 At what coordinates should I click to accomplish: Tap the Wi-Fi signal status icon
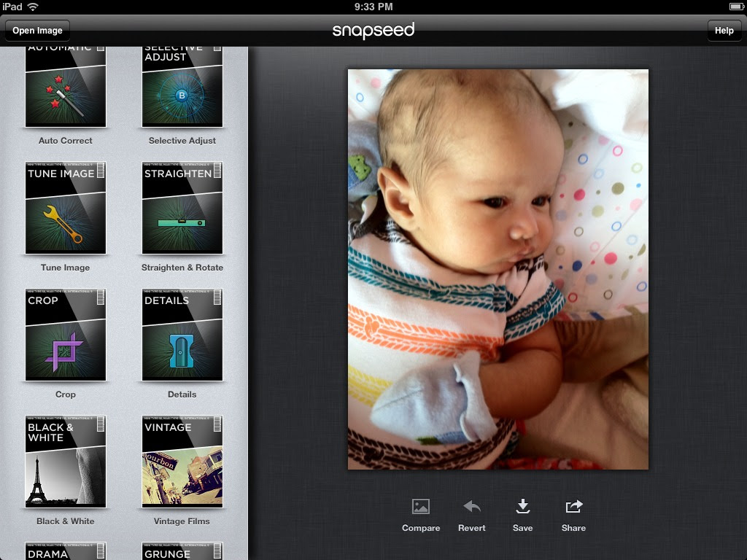(33, 7)
